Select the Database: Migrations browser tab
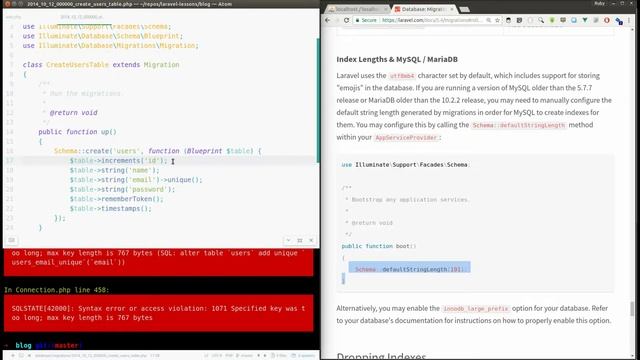Screen dimensions: 640x360 pos(422,9)
